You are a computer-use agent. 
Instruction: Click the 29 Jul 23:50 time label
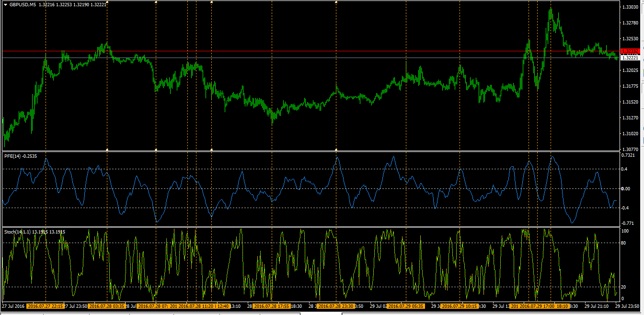tap(627, 306)
